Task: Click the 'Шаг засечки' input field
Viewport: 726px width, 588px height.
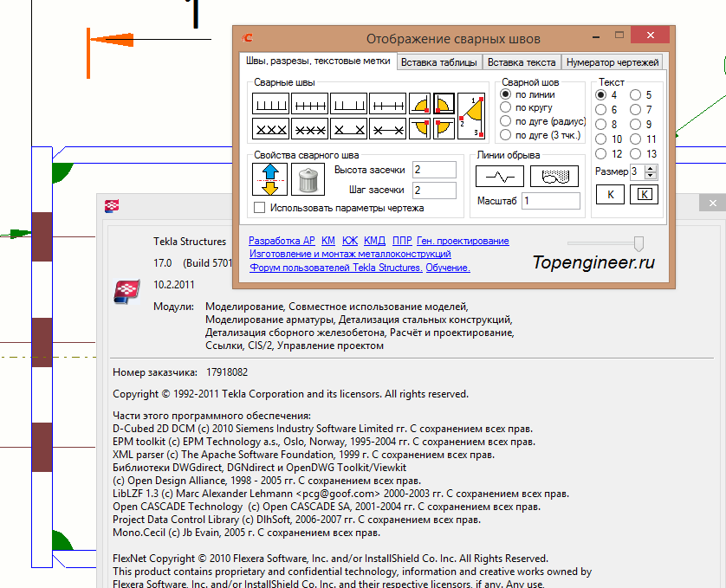Action: click(434, 191)
